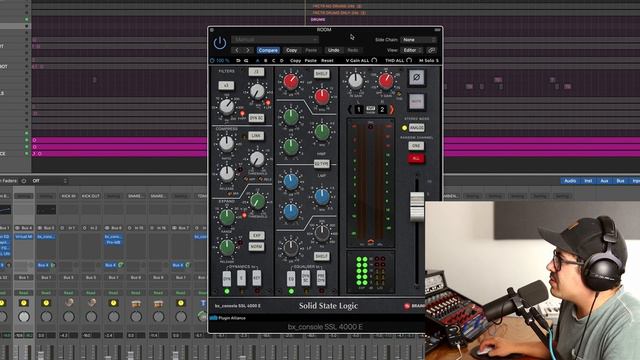This screenshot has height=360, width=640.
Task: Click the Plugin Alliance logo
Action: [228, 318]
